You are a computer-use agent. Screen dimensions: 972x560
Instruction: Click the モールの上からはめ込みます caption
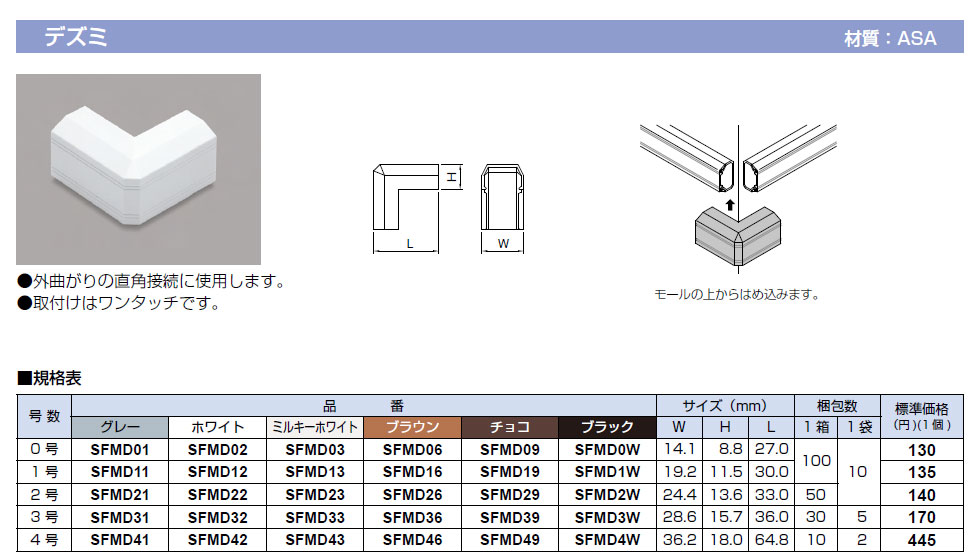[x=737, y=295]
